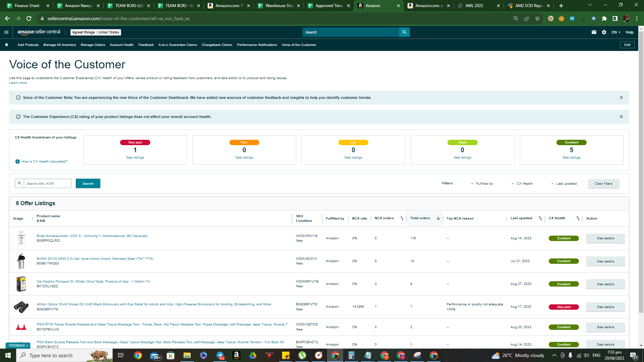The image size is (644, 362).
Task: Click the Search title, ASIN field
Action: (x=48, y=183)
